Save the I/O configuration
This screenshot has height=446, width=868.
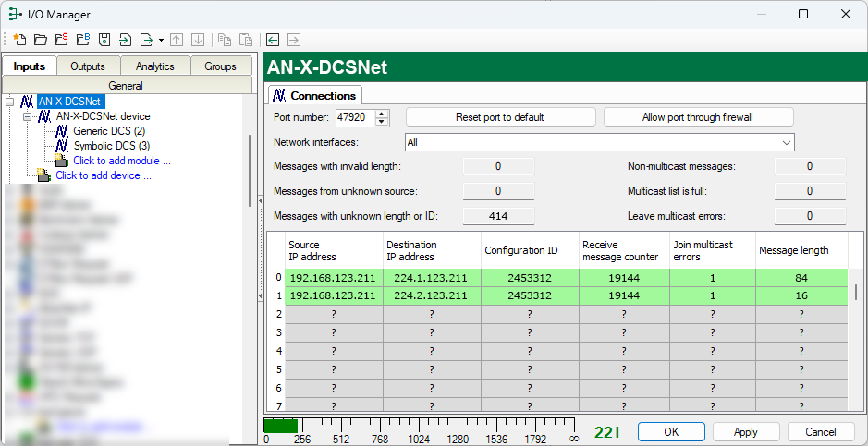pyautogui.click(x=104, y=40)
